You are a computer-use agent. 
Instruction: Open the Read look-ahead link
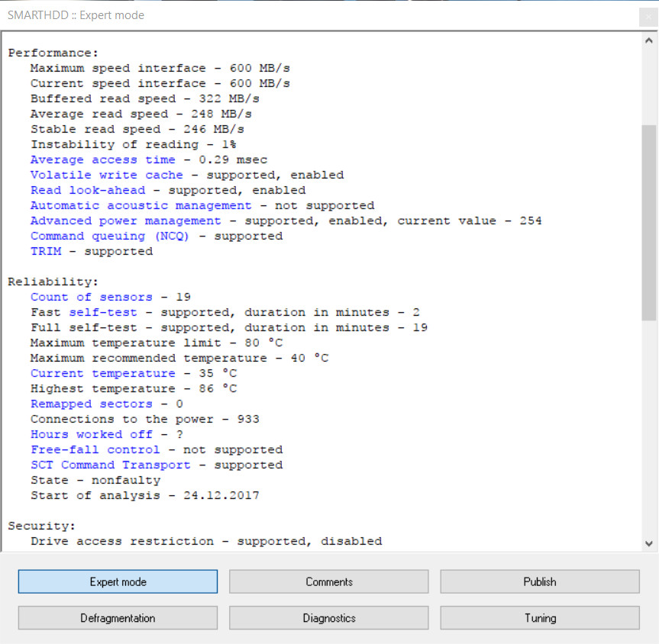pos(88,190)
